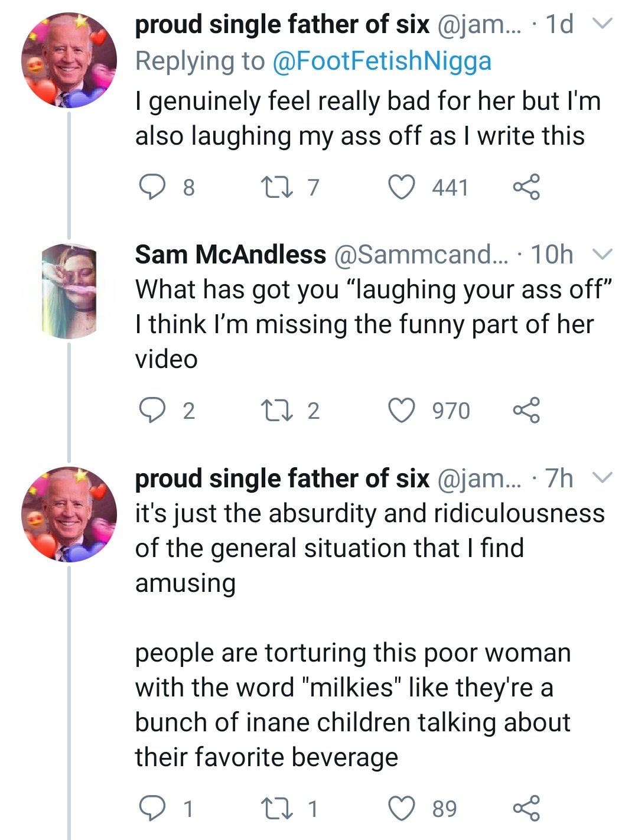Viewport: 635px width, 840px height.
Task: View Sam McAndless's profile picture
Action: coord(69,291)
